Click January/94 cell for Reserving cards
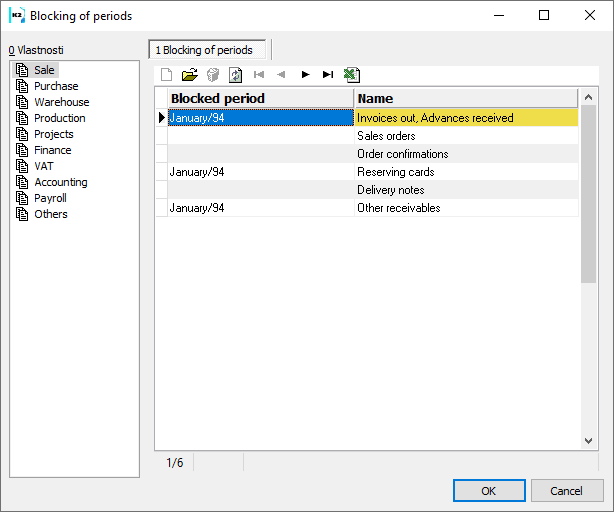Screen dimensions: 614x512 pos(261,172)
